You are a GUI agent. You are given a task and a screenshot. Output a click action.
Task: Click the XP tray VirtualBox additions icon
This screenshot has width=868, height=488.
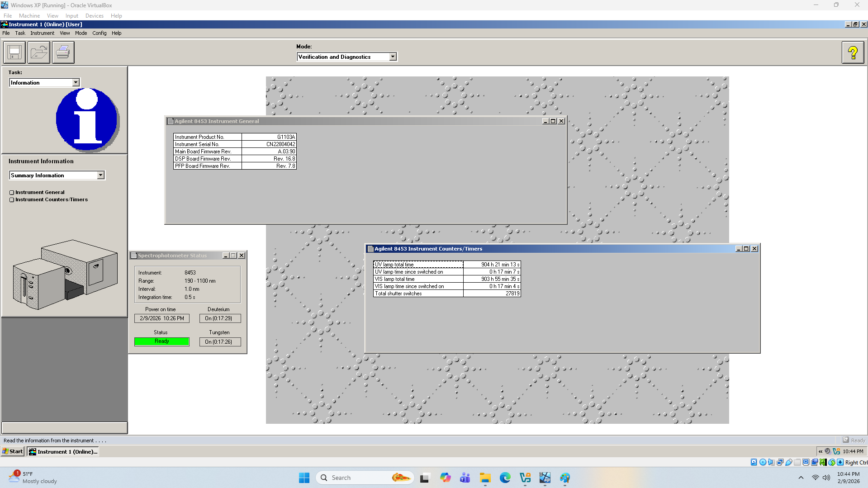[836, 451]
